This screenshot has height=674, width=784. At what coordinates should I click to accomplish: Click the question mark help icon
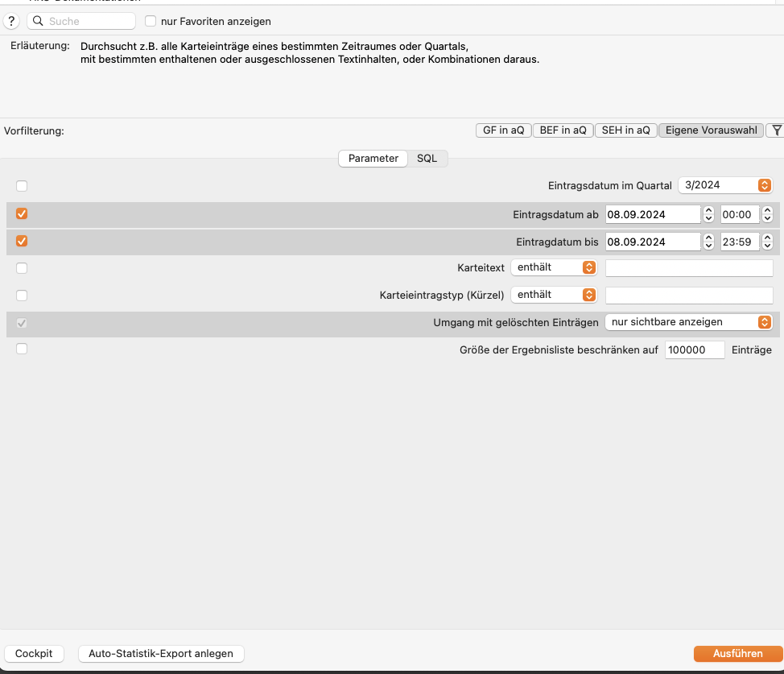tap(11, 21)
